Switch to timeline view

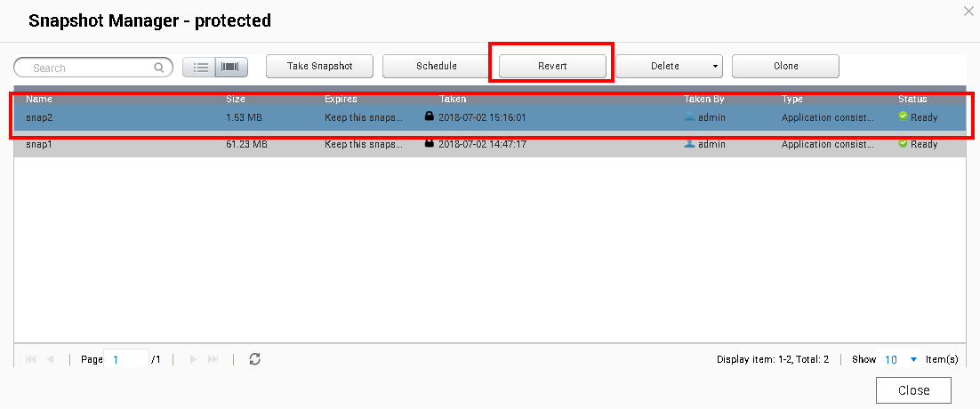pyautogui.click(x=230, y=67)
